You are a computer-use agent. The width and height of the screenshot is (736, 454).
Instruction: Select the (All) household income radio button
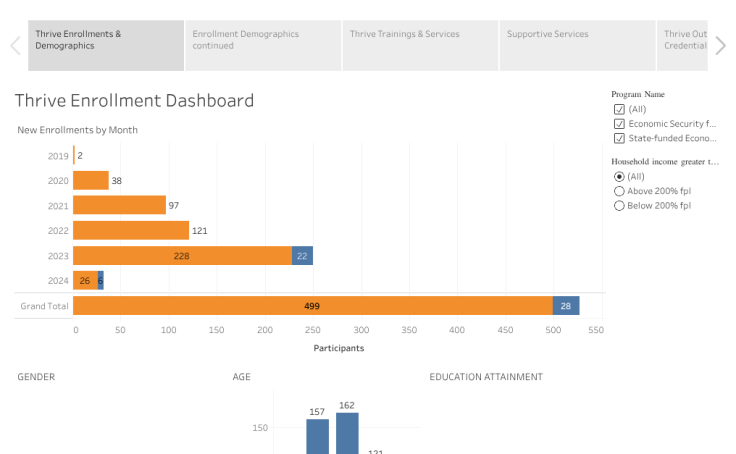[x=619, y=176]
